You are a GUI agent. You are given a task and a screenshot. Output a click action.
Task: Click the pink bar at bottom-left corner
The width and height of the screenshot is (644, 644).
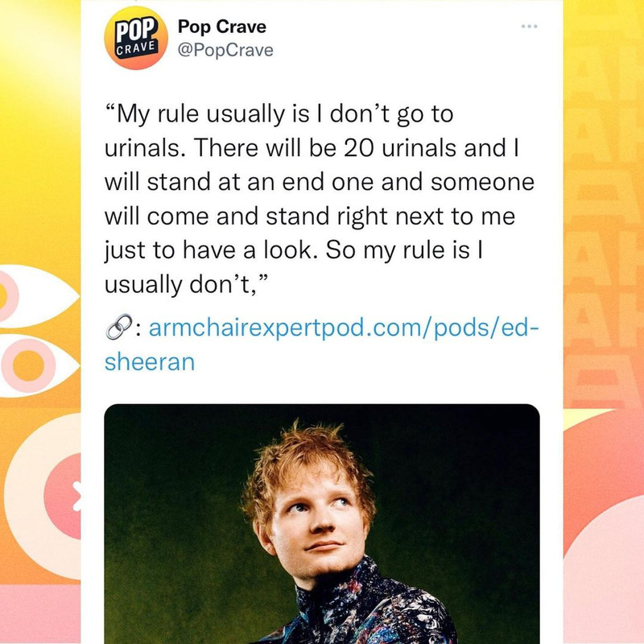[x=40, y=614]
